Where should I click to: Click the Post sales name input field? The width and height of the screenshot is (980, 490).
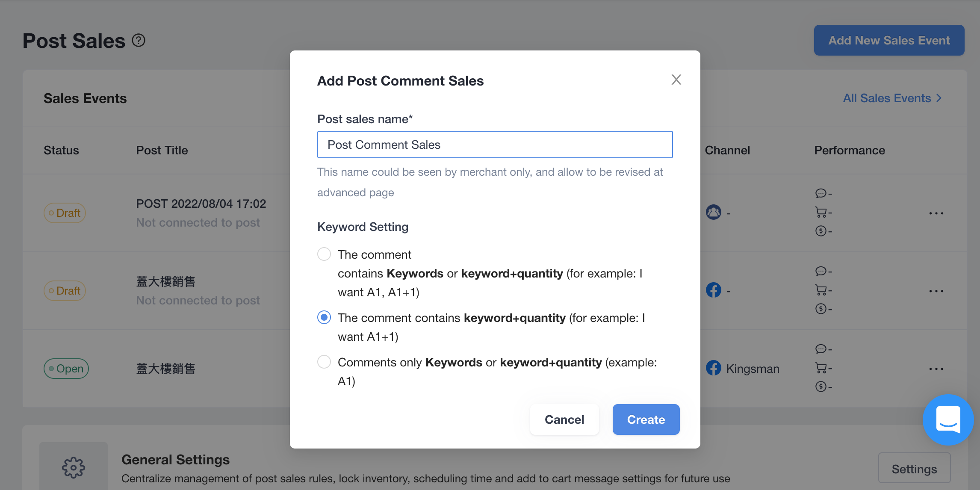tap(495, 145)
